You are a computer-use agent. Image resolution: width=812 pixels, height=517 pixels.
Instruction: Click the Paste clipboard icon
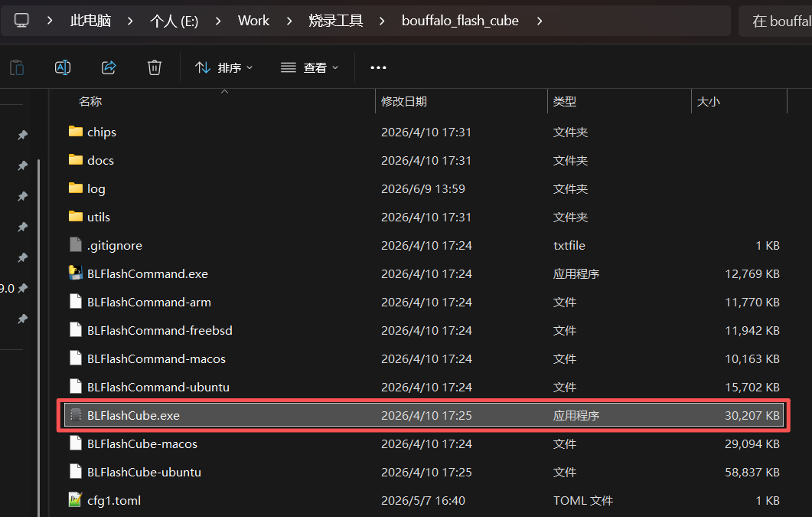click(17, 67)
